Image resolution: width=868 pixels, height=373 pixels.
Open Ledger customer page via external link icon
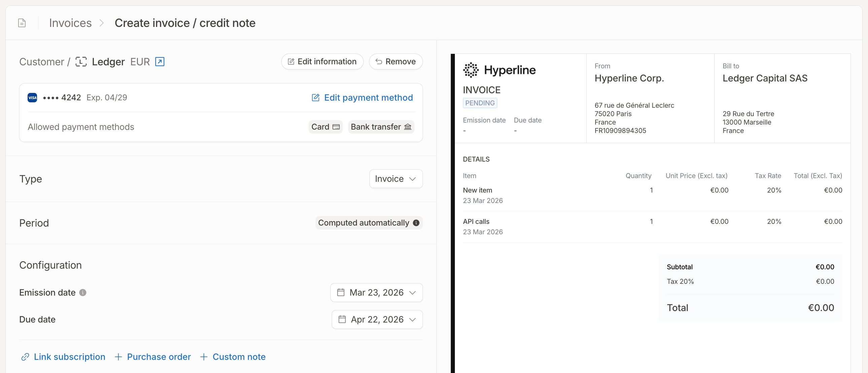point(160,62)
